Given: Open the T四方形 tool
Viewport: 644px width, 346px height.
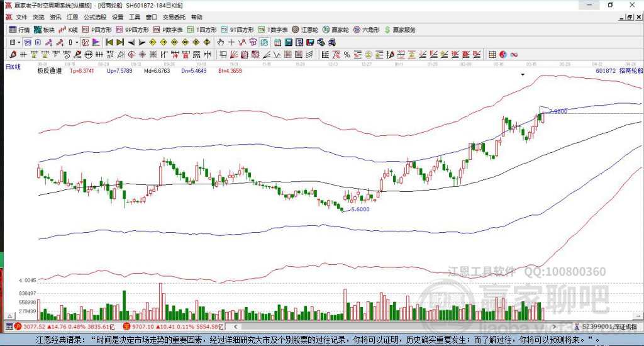Looking at the screenshot, I should click(202, 30).
